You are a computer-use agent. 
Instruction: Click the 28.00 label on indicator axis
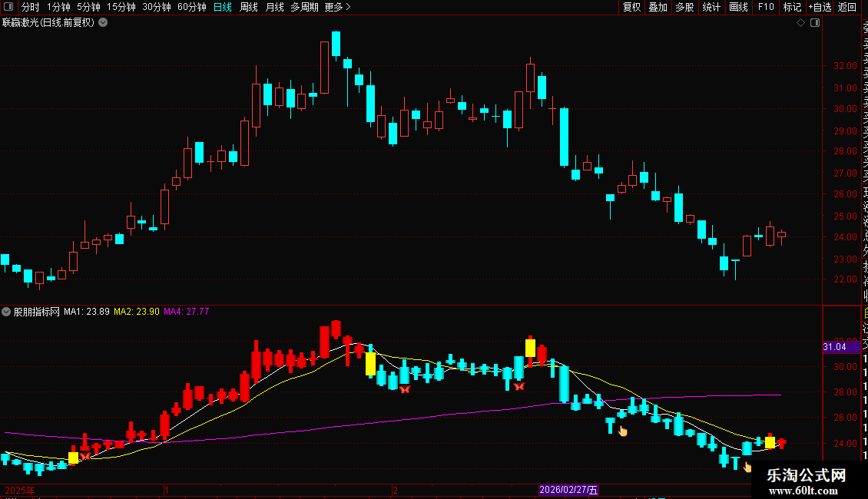[x=845, y=392]
